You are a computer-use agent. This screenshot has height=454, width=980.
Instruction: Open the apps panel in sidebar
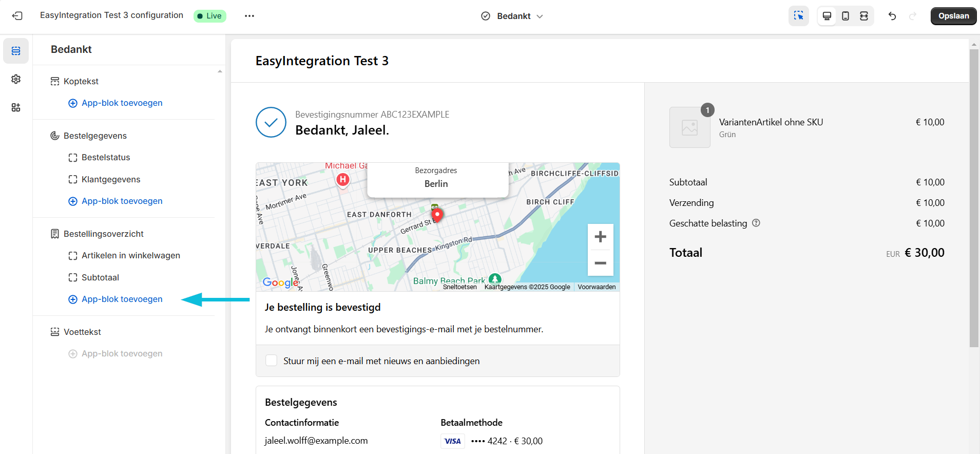pyautogui.click(x=16, y=107)
